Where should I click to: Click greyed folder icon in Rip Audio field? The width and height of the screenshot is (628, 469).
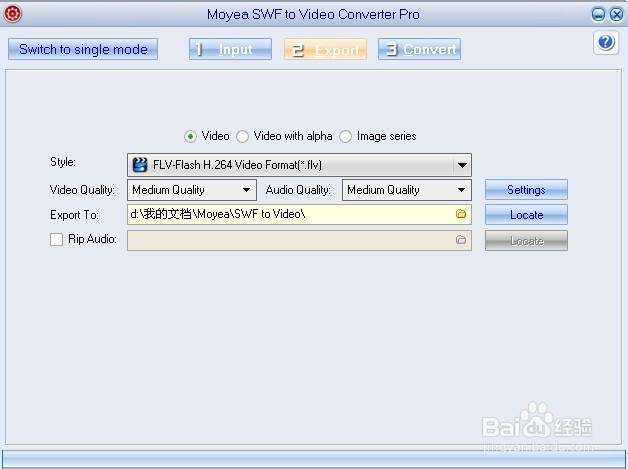click(461, 240)
